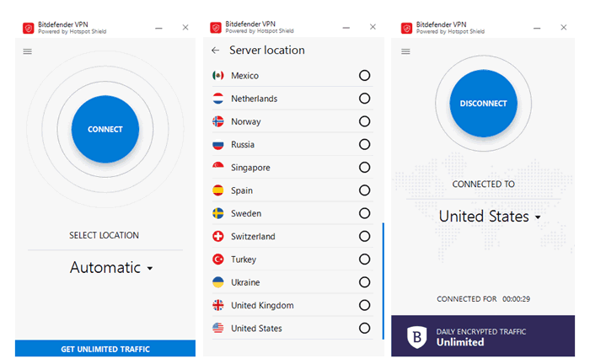Screen dimensions: 590x364
Task: Select the United States radio button
Action: [364, 328]
